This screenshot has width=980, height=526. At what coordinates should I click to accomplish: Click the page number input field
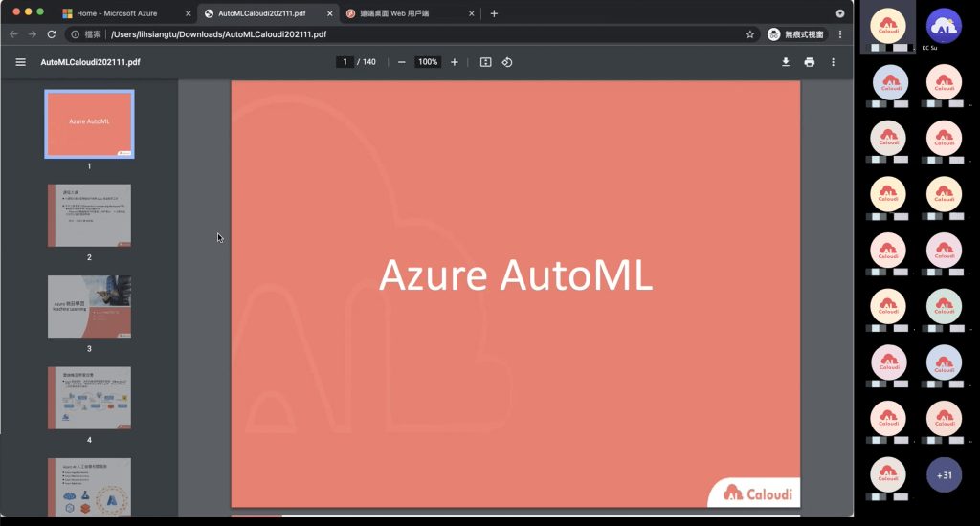coord(345,62)
